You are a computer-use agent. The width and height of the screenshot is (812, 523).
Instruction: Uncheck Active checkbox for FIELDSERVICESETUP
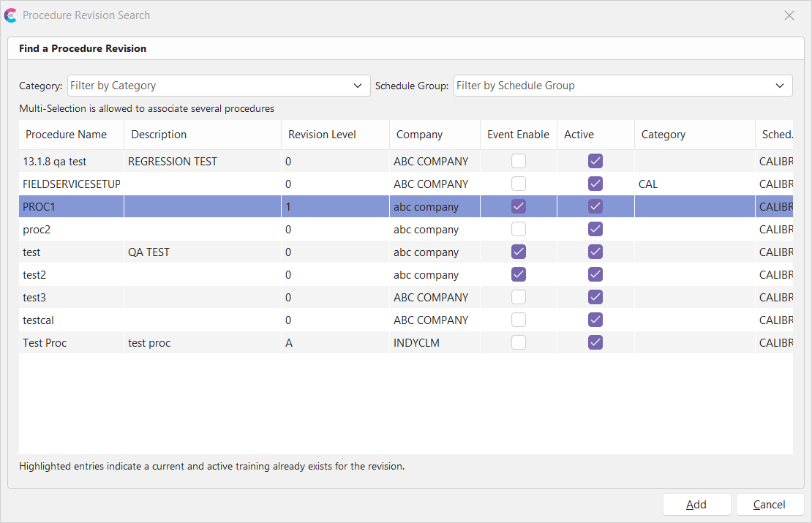pyautogui.click(x=595, y=184)
